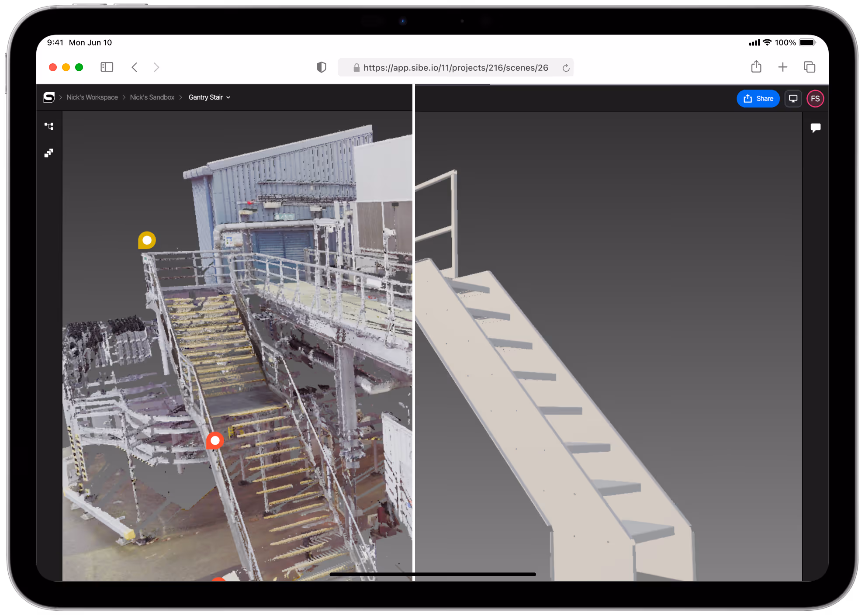Image resolution: width=865 pixels, height=616 pixels.
Task: Tap the battery status indicator
Action: coord(807,42)
